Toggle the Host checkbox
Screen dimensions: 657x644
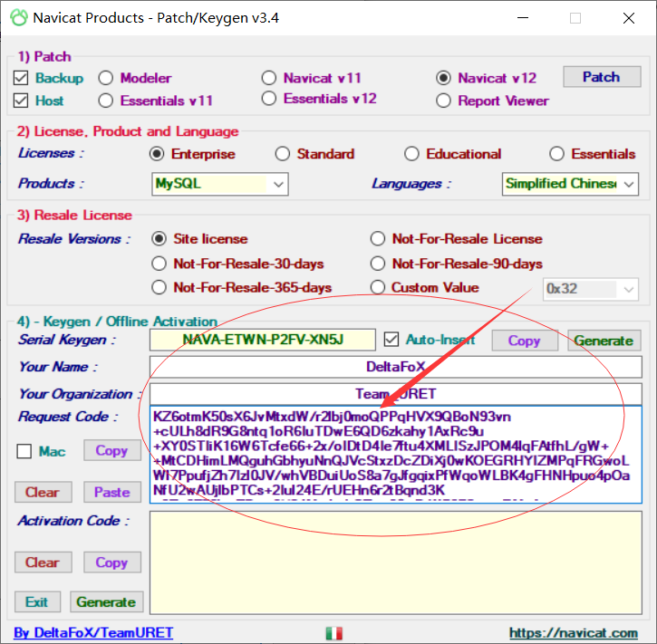tap(21, 101)
